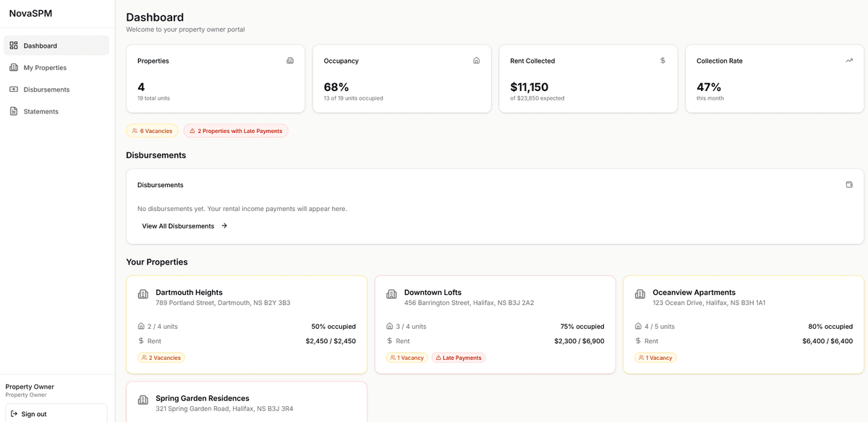
Task: Click the home icon on Occupancy card
Action: tap(475, 61)
